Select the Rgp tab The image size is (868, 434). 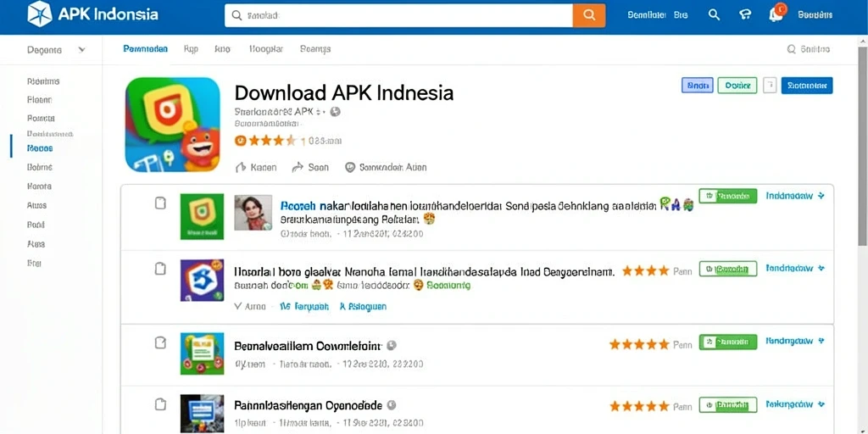pyautogui.click(x=191, y=48)
